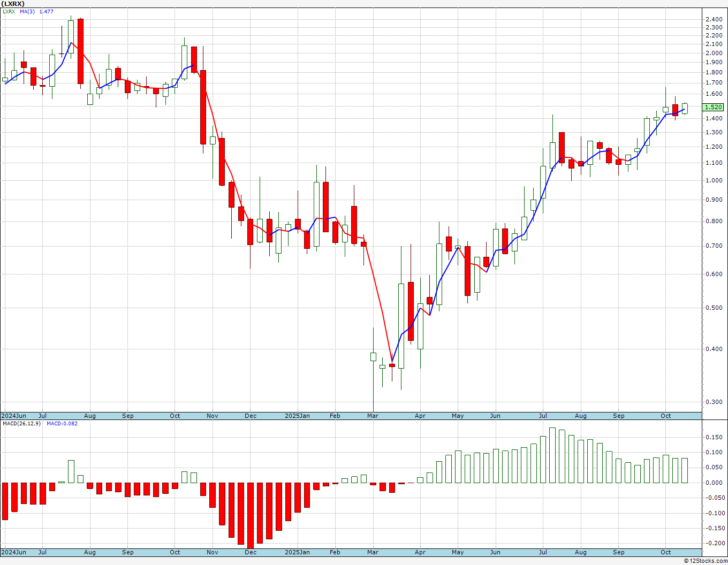Select May on the price chart date axis

click(458, 416)
